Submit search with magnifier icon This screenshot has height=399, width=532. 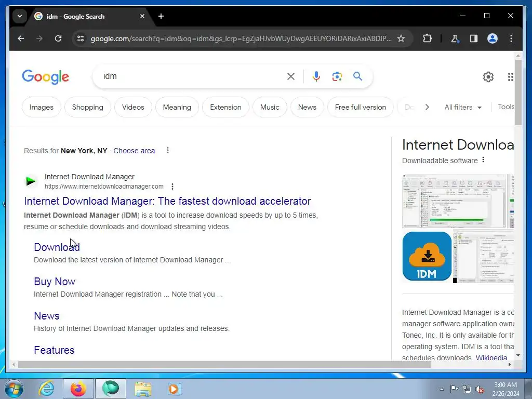coord(357,76)
